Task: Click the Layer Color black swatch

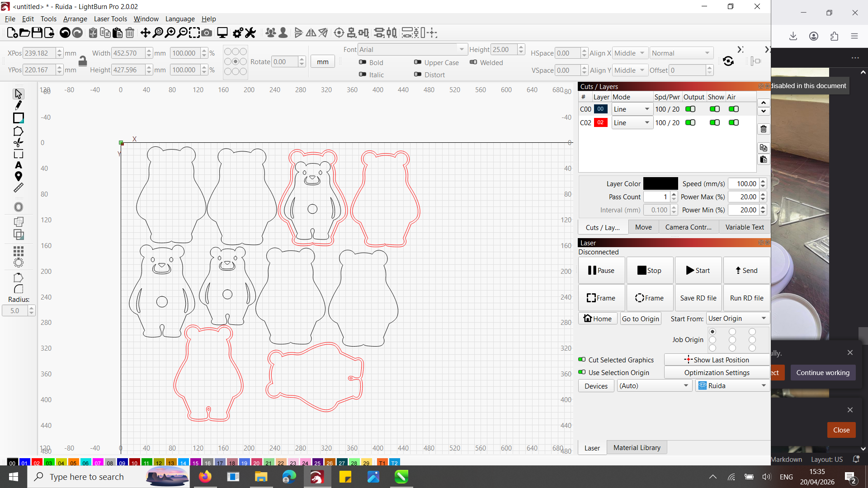Action: coord(660,184)
